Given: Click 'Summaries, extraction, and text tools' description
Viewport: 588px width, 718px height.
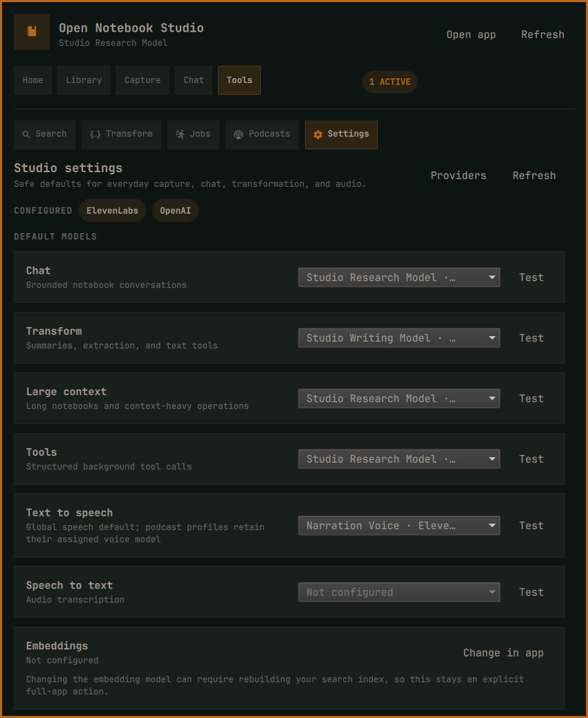Looking at the screenshot, I should pyautogui.click(x=122, y=346).
